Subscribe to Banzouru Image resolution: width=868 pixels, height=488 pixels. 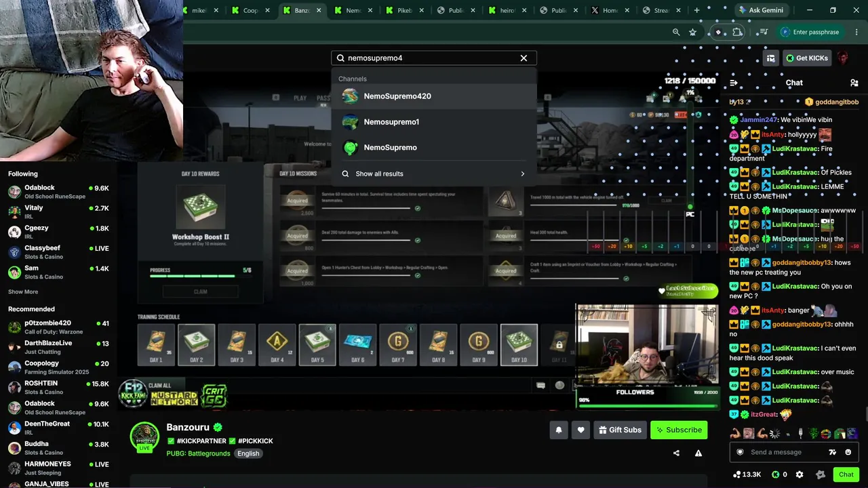point(679,430)
